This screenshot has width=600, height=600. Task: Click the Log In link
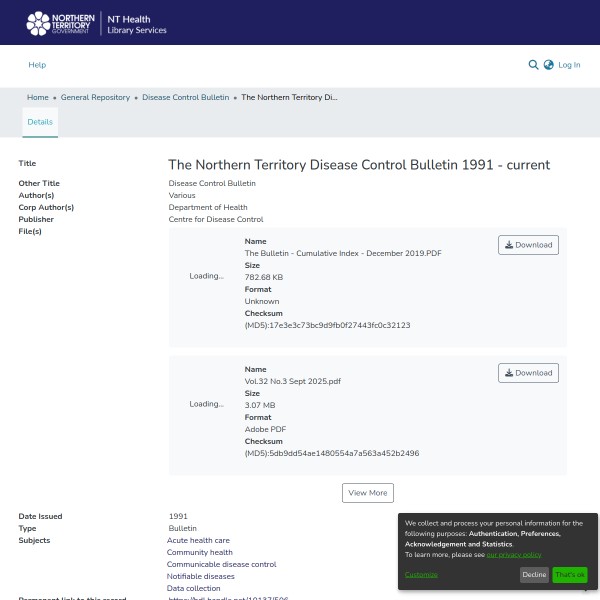(569, 65)
